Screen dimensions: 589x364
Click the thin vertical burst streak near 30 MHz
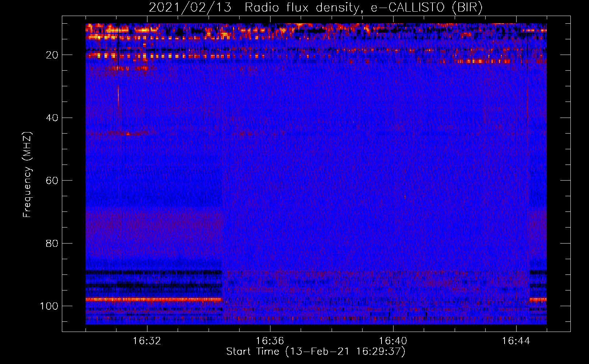coord(118,95)
